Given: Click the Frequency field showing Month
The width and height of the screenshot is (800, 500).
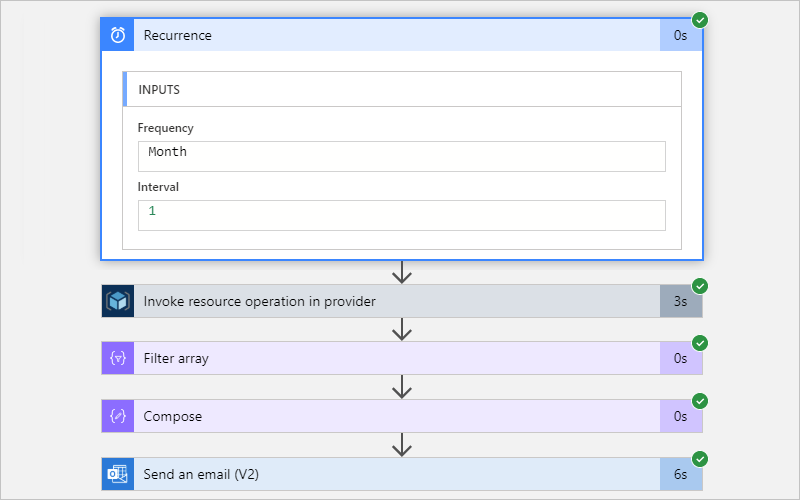Looking at the screenshot, I should 401,156.
